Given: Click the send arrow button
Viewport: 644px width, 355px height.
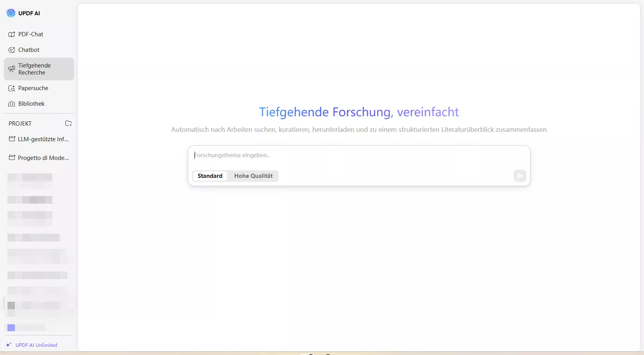Looking at the screenshot, I should coord(520,176).
